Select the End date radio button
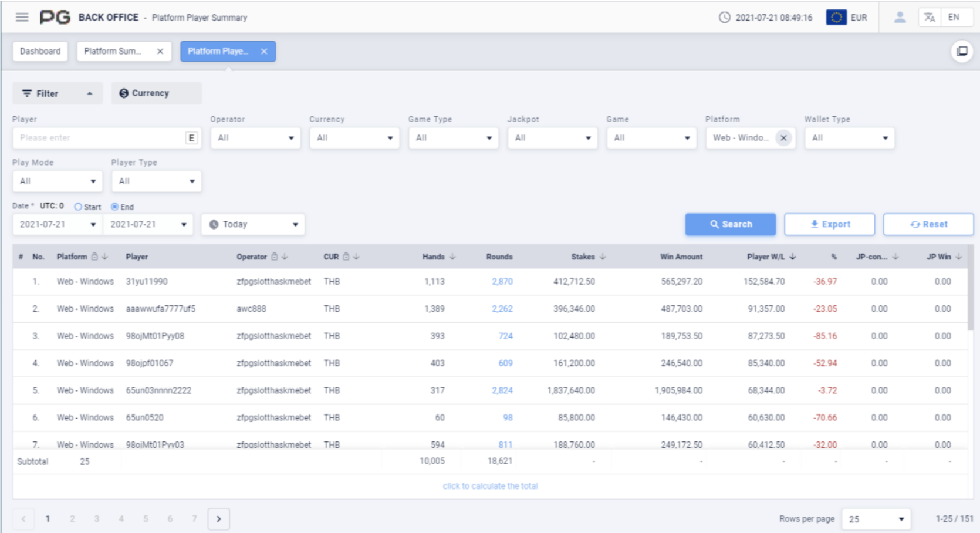This screenshot has width=980, height=533. point(115,207)
